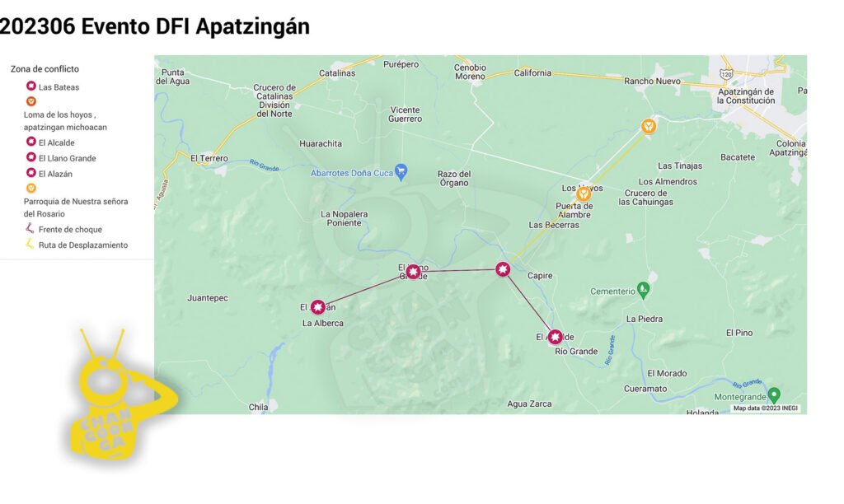Click the Frente de choque line icon
The width and height of the screenshot is (844, 504).
30,229
